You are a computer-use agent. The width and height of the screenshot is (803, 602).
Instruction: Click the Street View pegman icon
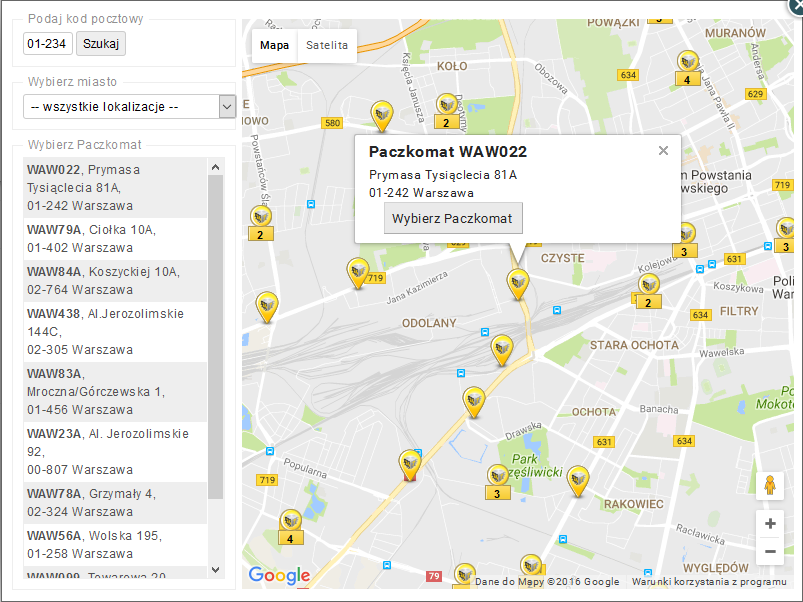tap(770, 485)
